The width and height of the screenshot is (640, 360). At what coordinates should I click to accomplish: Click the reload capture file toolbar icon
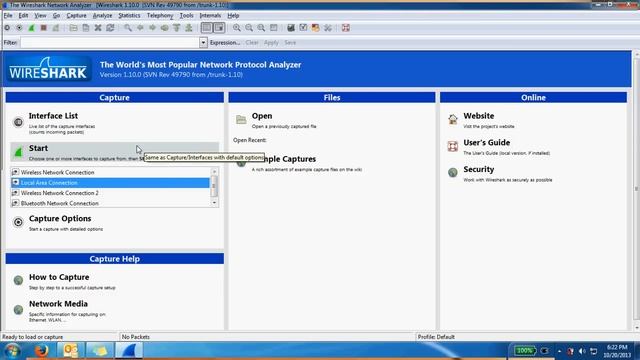tap(110, 28)
